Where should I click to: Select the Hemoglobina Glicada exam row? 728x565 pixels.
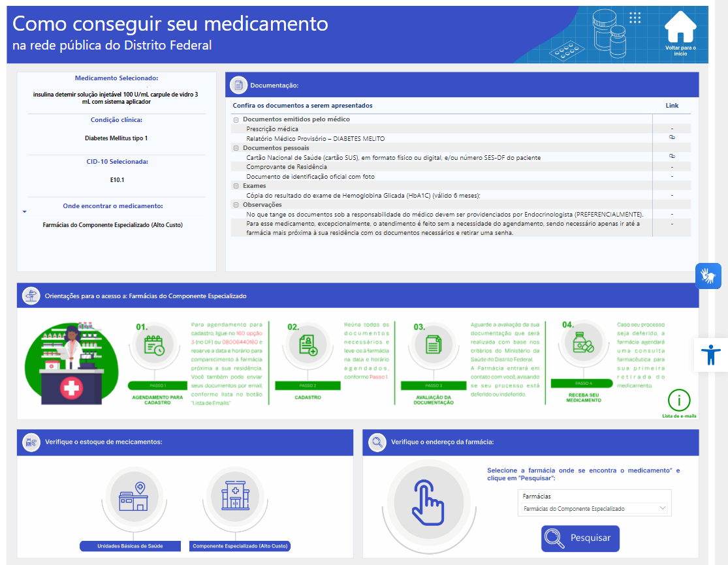tap(460, 195)
